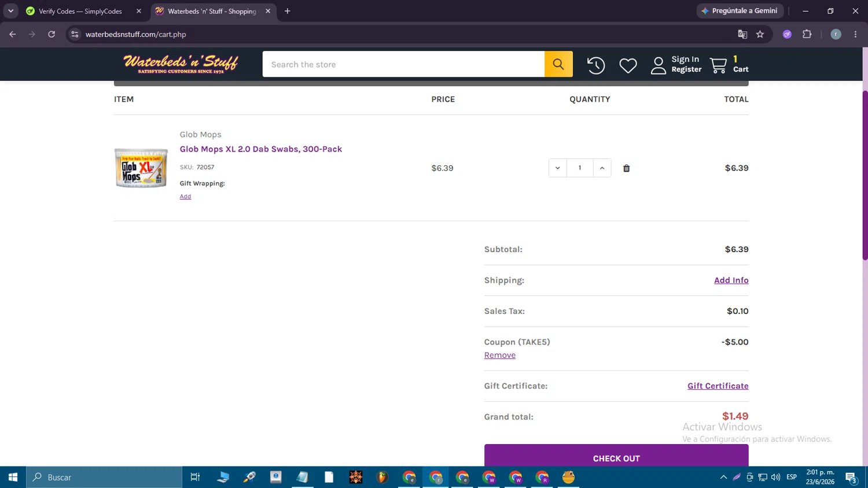Click the account user silhouette icon
Viewport: 868px width, 488px height.
659,65
